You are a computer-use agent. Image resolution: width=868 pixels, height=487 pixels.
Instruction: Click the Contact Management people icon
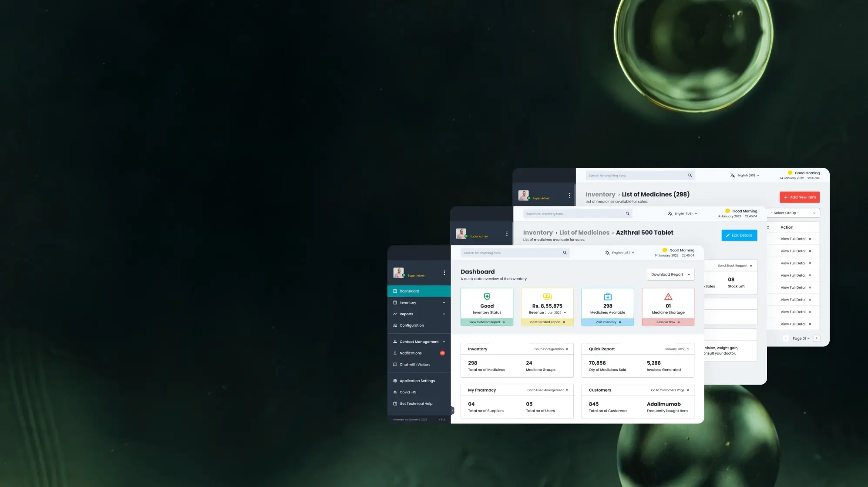tap(395, 342)
